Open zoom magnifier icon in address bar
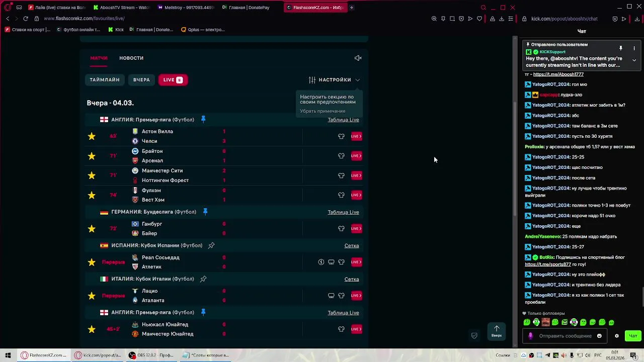The width and height of the screenshot is (644, 362). 434,19
